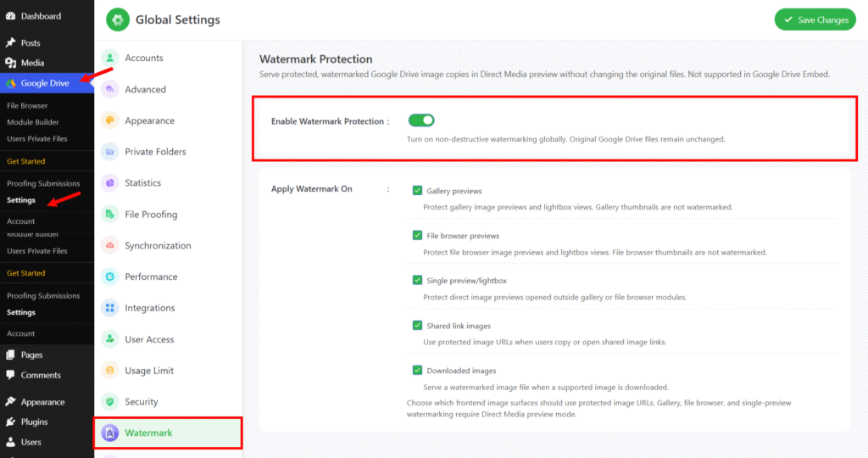Screen dimensions: 868x458
Task: Select the Statistics pie chart icon
Action: coord(109,182)
